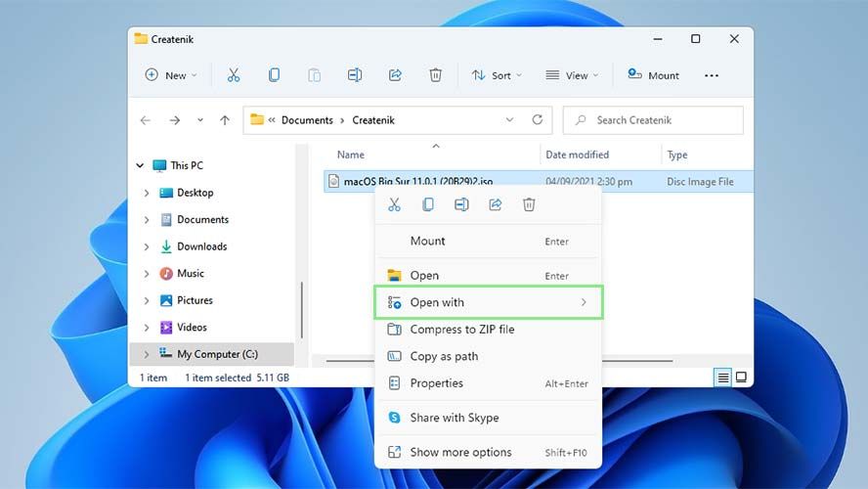Image resolution: width=868 pixels, height=489 pixels.
Task: Click the Delete icon in the context menu
Action: tap(529, 205)
